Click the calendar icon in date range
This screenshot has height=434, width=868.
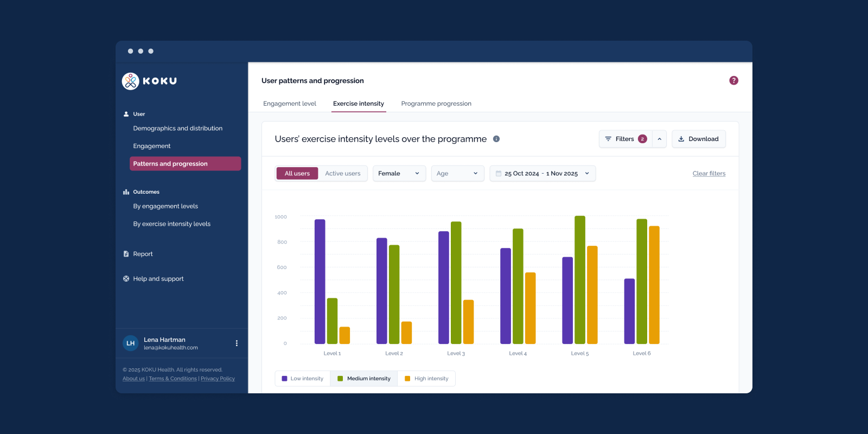tap(499, 174)
